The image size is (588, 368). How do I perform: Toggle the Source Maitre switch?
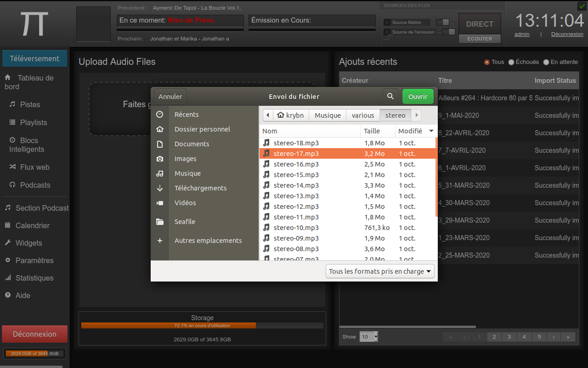[442, 22]
